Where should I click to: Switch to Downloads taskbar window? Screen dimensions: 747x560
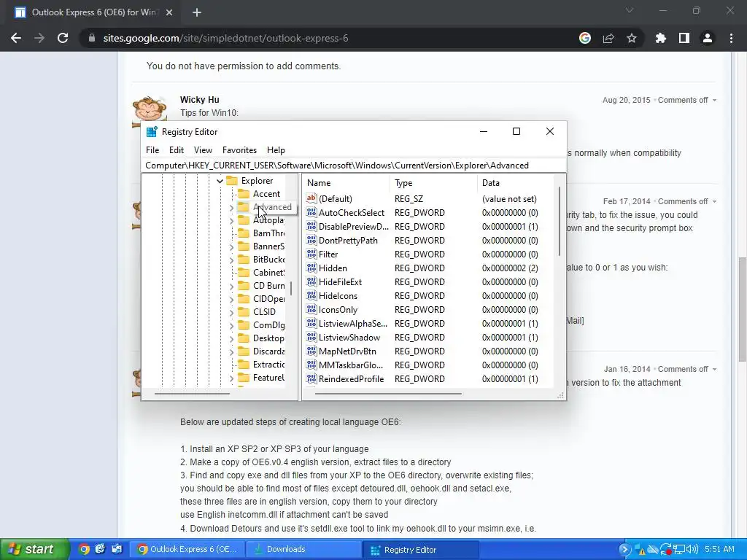303,549
